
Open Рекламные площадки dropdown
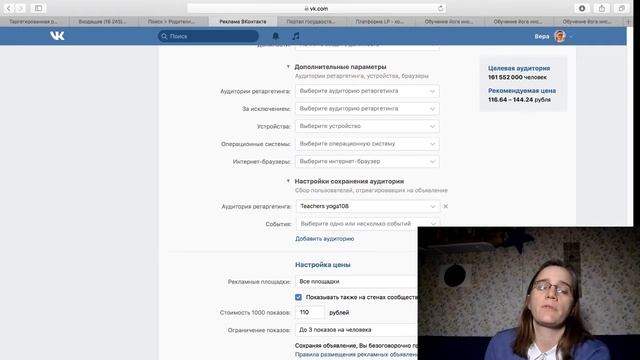tap(357, 282)
